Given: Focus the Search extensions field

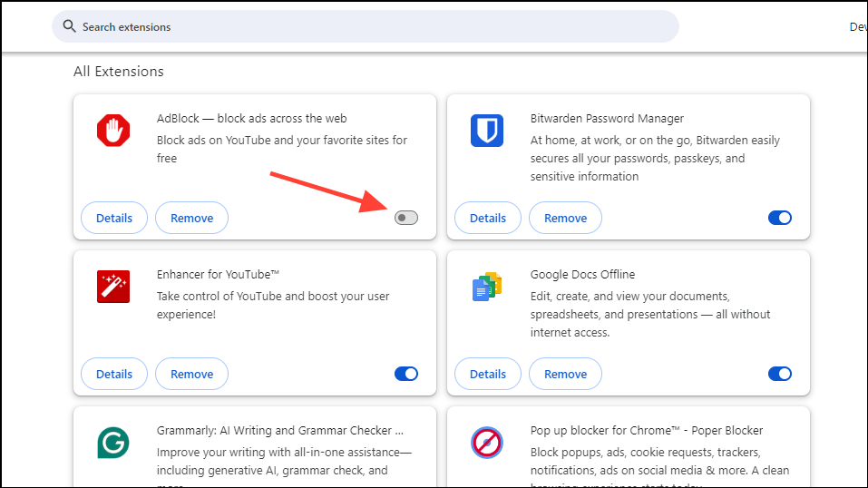Looking at the screenshot, I should (366, 26).
